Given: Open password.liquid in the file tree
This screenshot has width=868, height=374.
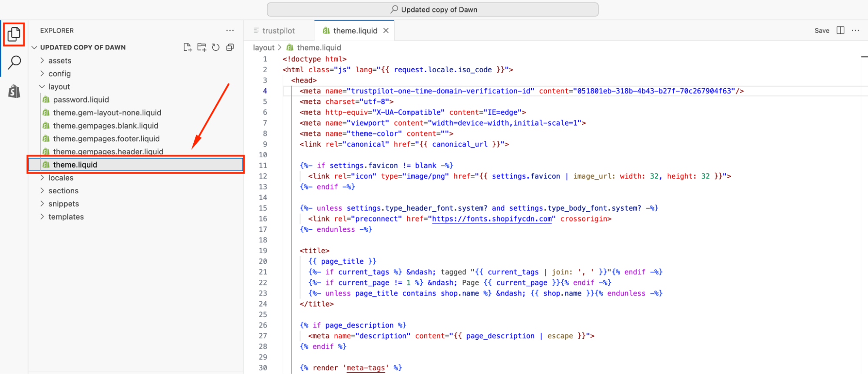Looking at the screenshot, I should pyautogui.click(x=81, y=100).
